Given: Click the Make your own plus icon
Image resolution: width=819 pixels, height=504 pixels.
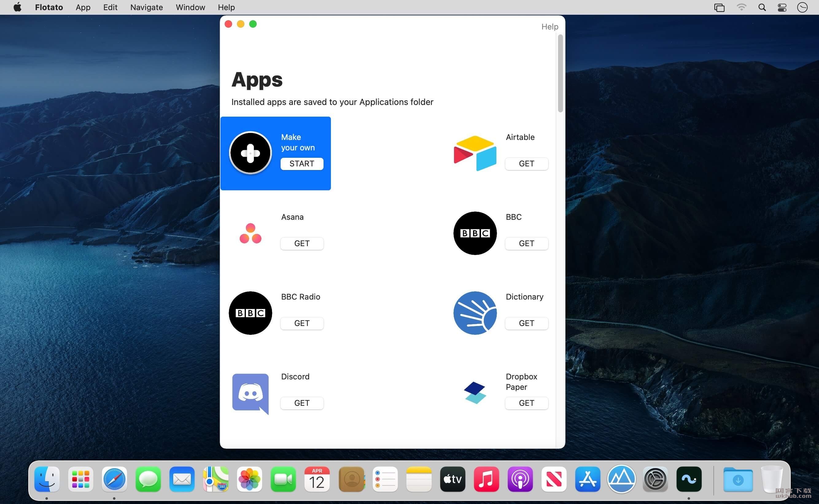Looking at the screenshot, I should [250, 153].
